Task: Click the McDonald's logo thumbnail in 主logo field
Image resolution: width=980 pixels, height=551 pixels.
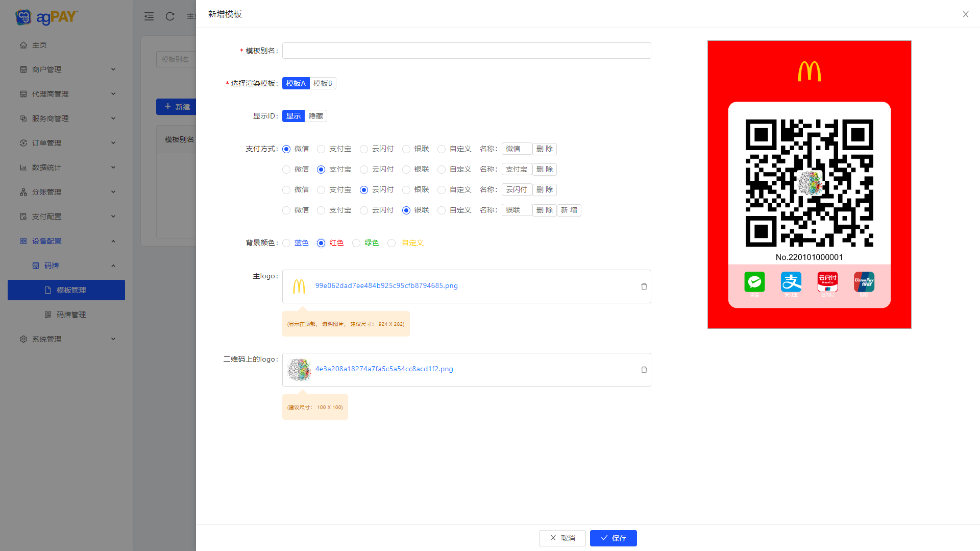Action: (299, 286)
